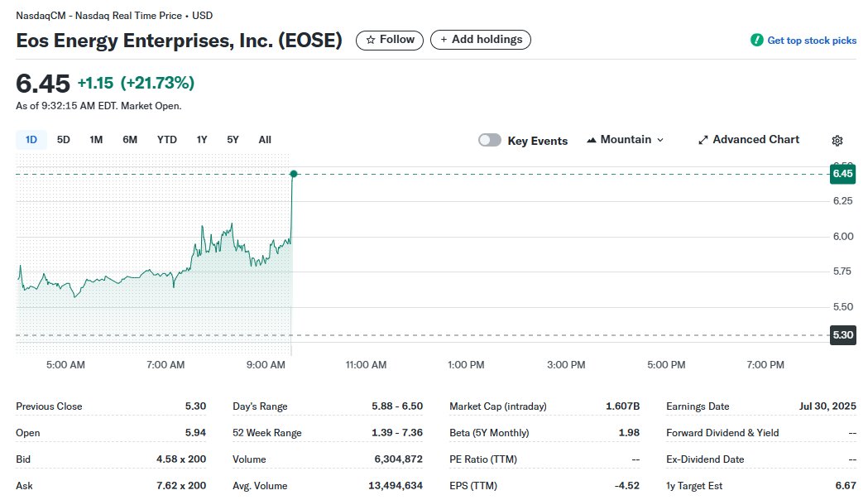Viewport: 868px width, 500px height.
Task: Click the Ask value 7.62 x 200
Action: (181, 486)
